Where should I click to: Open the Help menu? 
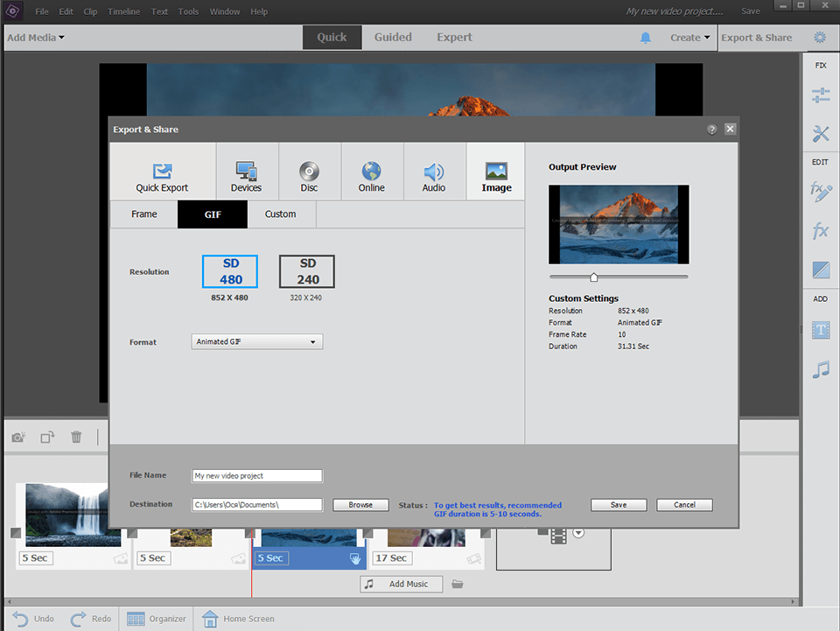click(259, 11)
